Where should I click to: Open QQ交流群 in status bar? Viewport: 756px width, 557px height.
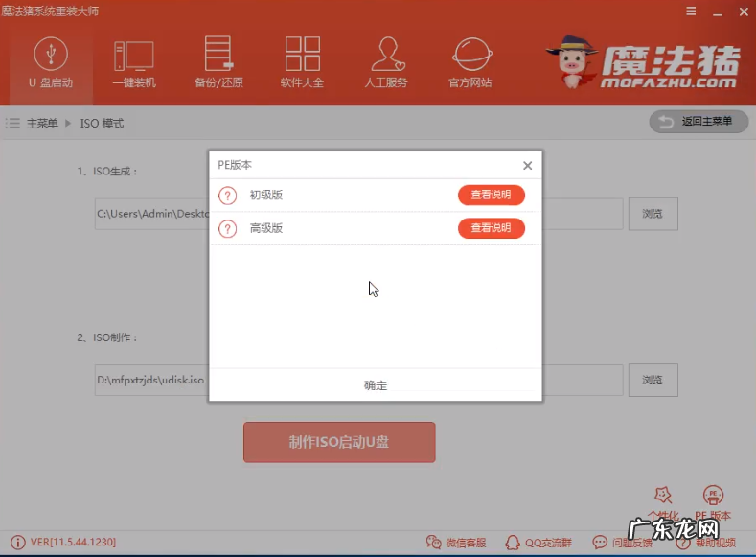[x=538, y=543]
